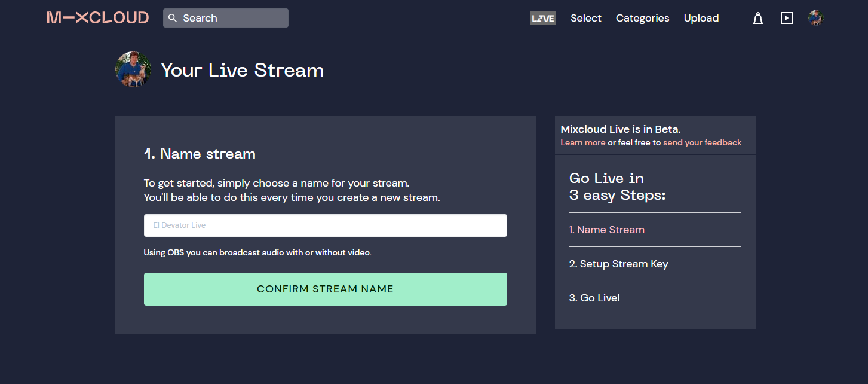
Task: Open the send your feedback link
Action: click(703, 142)
